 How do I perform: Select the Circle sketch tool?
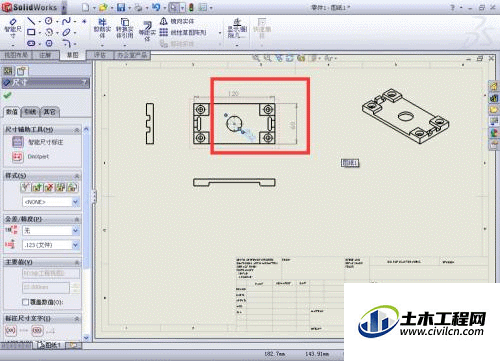49,21
